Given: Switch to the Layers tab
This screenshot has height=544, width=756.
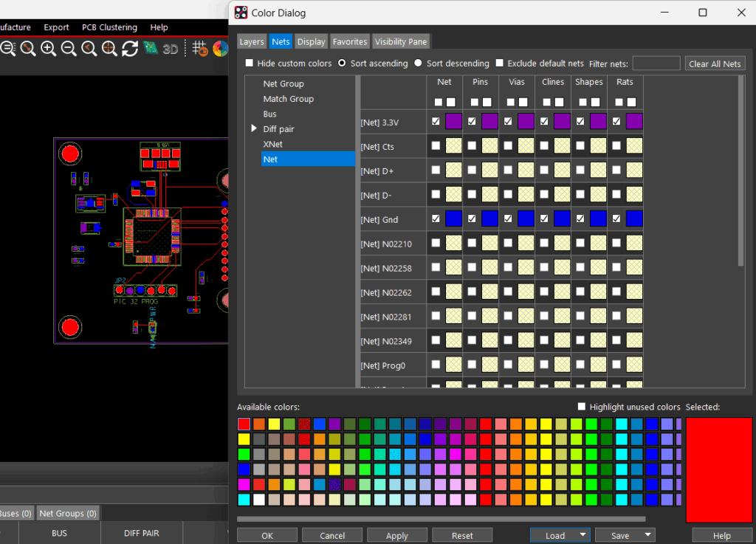Looking at the screenshot, I should point(251,41).
